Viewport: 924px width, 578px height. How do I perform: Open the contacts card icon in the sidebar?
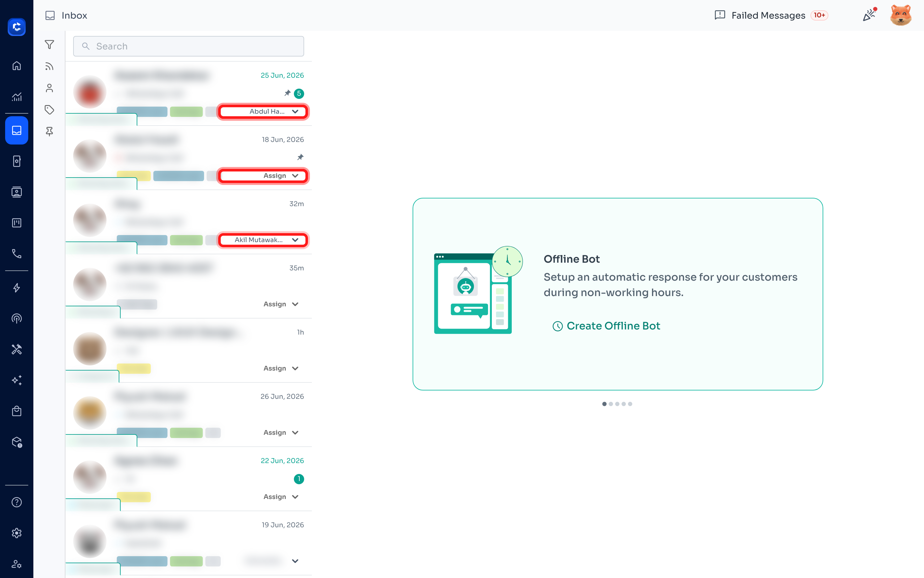click(x=16, y=192)
